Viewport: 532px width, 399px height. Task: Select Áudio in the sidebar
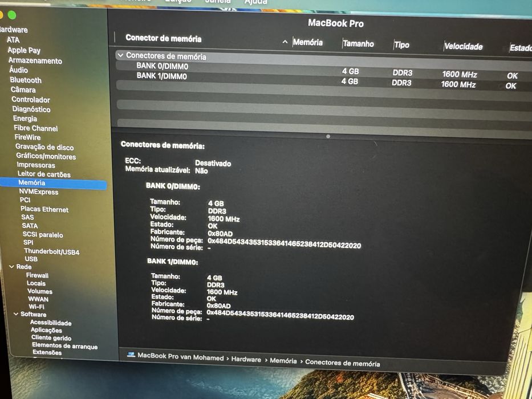tap(19, 70)
